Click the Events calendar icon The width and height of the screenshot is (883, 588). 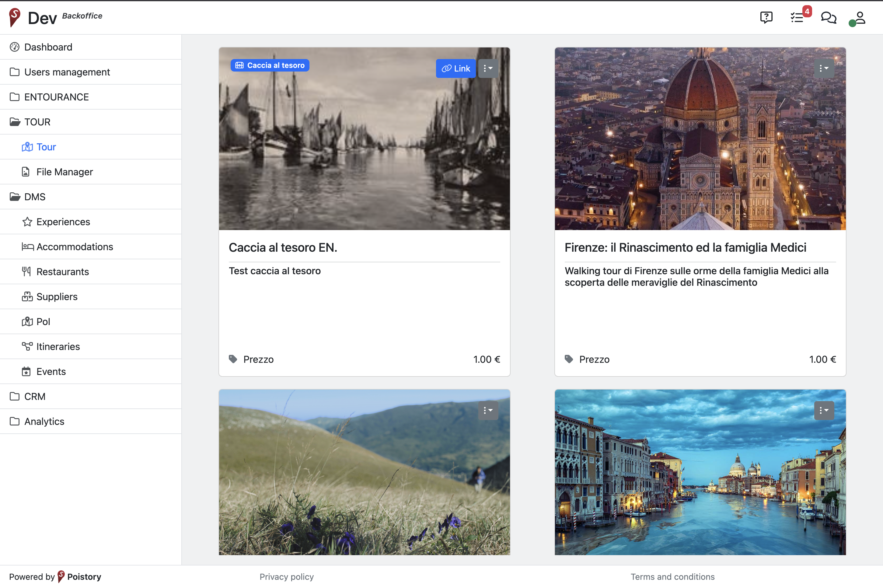26,372
